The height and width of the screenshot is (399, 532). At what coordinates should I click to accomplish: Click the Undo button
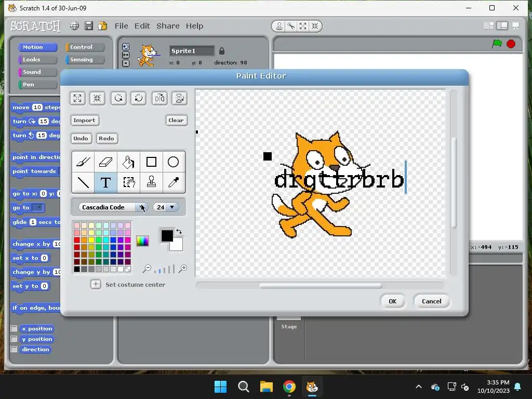tap(81, 138)
